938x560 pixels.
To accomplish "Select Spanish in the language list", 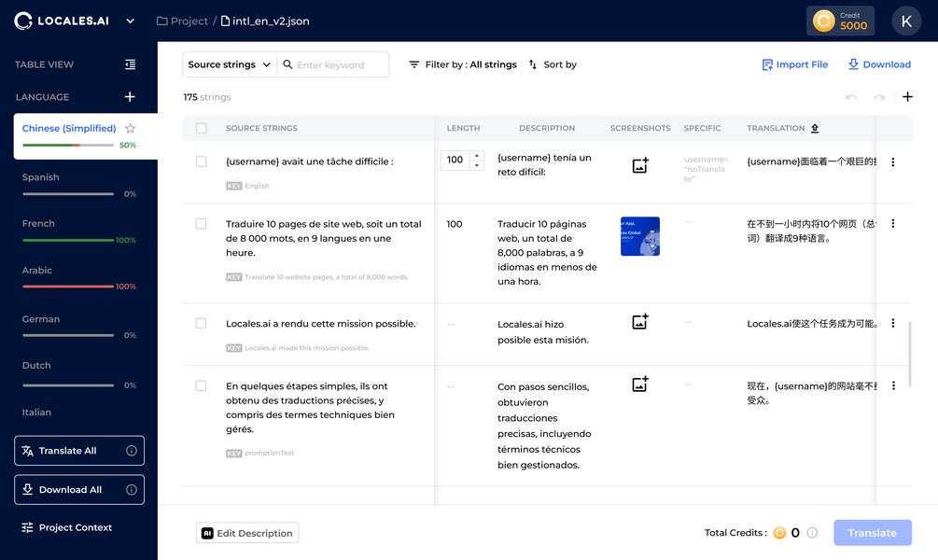I will [x=41, y=177].
